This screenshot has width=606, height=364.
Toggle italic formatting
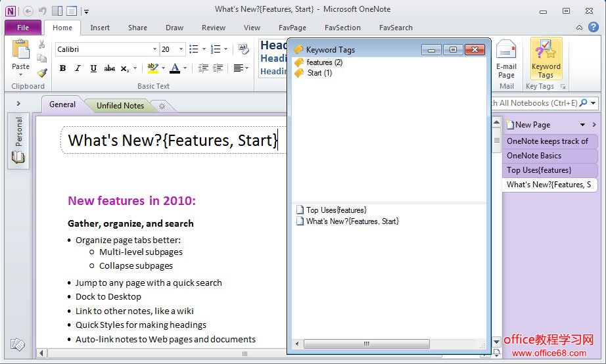tap(78, 68)
